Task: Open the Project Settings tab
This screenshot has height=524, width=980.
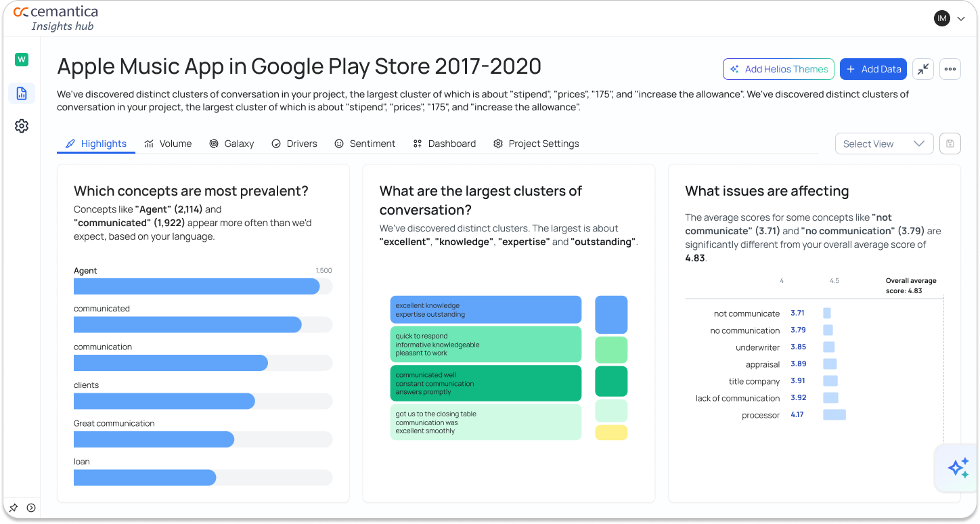Action: point(536,144)
